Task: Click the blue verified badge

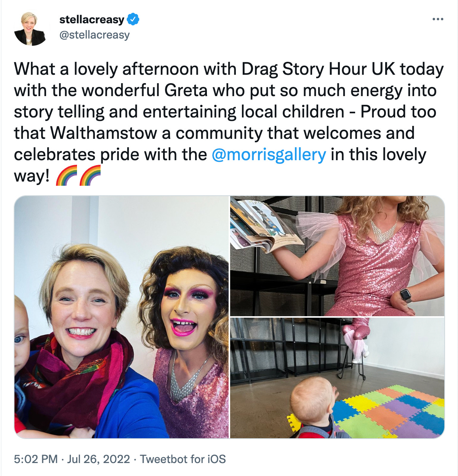Action: (x=133, y=19)
